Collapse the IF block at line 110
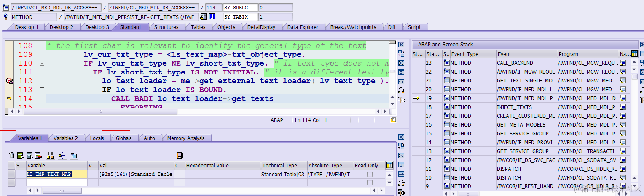Screen dimensions: 644x196 coord(42,63)
